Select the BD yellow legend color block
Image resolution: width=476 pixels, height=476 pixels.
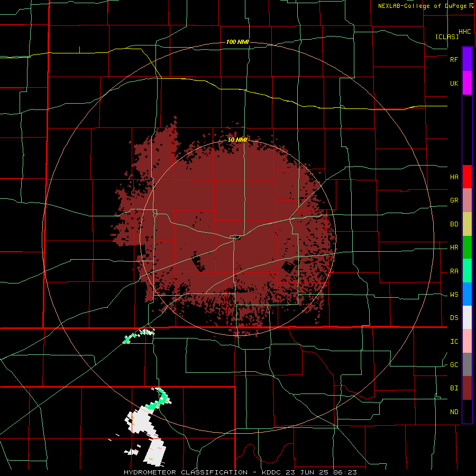click(x=467, y=224)
